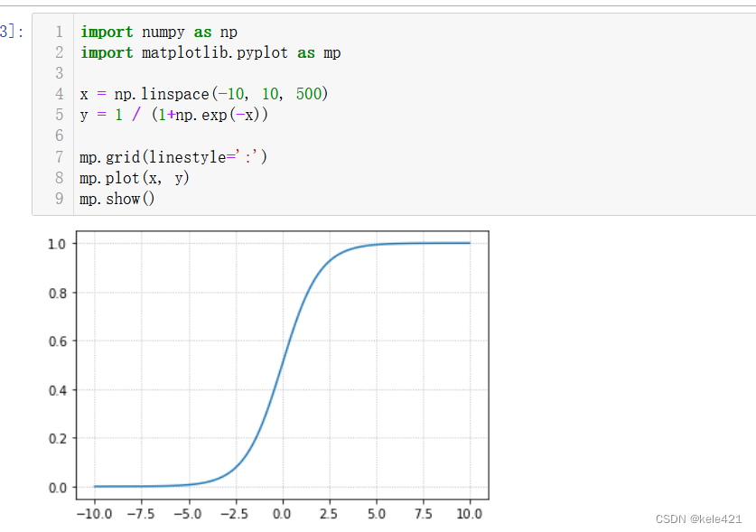Click line 'mp.show()'

pos(117,199)
